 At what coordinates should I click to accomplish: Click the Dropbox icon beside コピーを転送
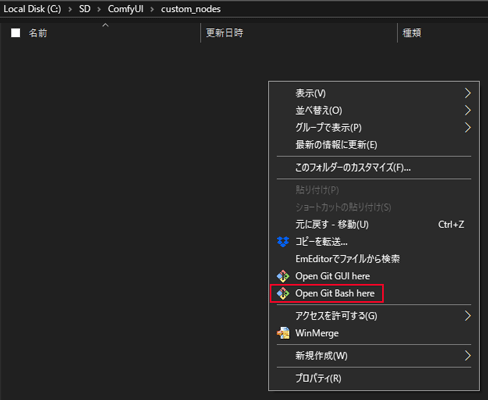(x=283, y=242)
